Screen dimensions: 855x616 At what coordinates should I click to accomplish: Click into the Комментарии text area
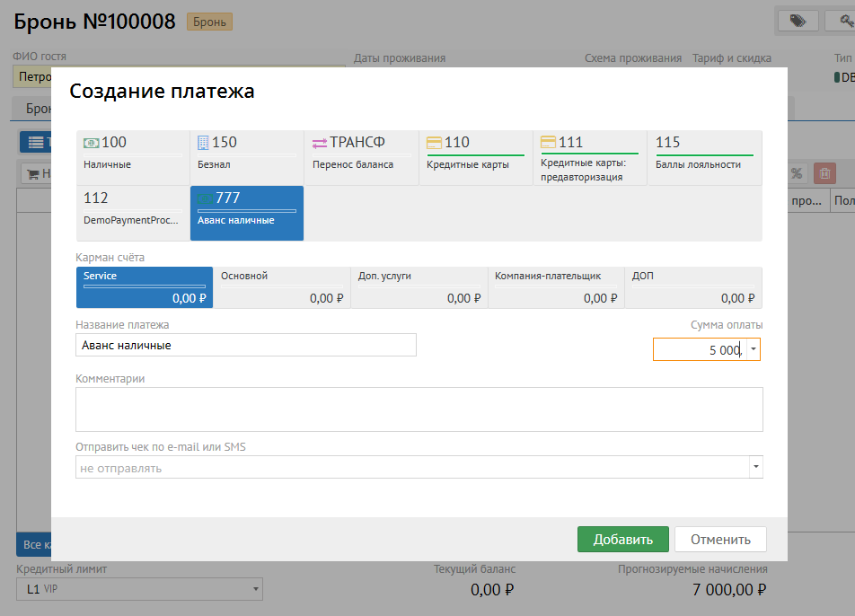(419, 409)
